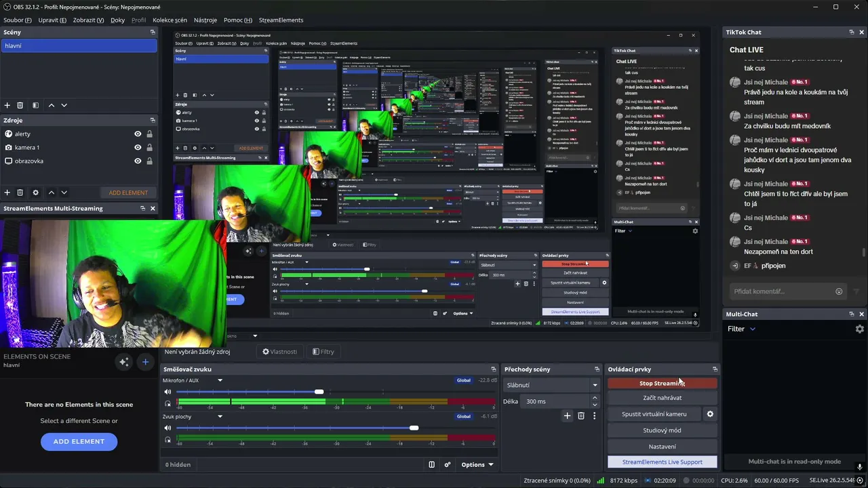Open emoji picker in TikTok chat comment box

pos(839,291)
